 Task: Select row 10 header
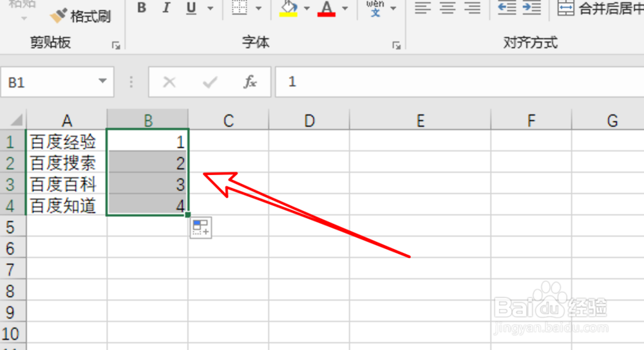[12, 333]
